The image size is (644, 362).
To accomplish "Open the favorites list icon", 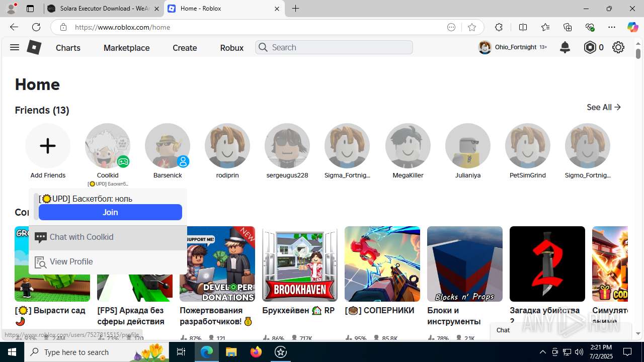I will tap(545, 27).
